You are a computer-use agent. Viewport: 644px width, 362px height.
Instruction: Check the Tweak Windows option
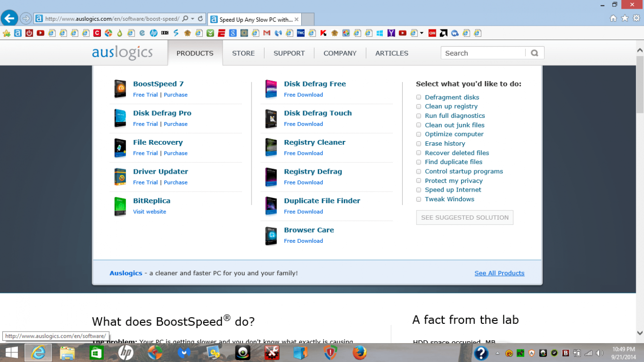pos(419,199)
